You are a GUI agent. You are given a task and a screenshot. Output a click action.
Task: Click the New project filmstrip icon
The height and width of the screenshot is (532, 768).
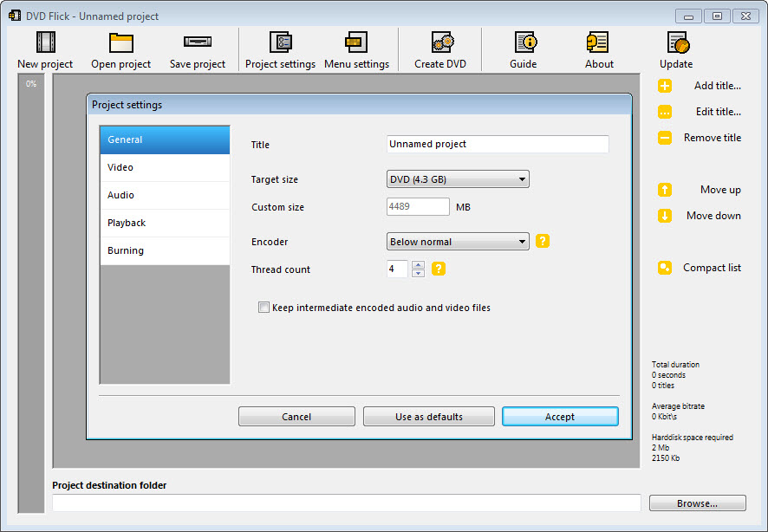(46, 42)
